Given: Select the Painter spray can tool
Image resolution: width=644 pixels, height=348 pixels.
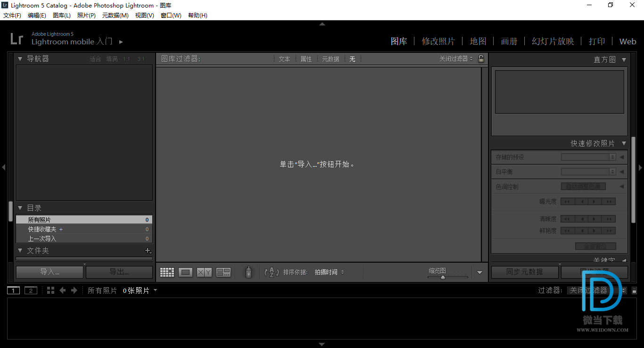Looking at the screenshot, I should pos(248,272).
